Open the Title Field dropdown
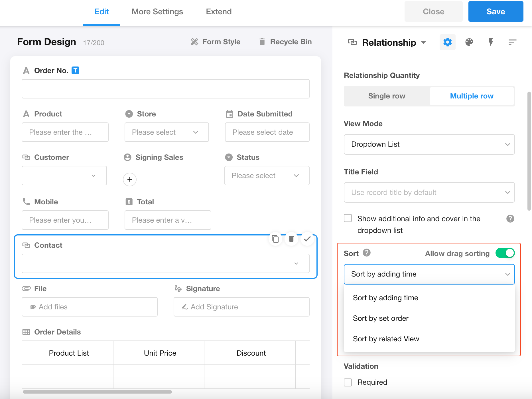 coord(429,192)
